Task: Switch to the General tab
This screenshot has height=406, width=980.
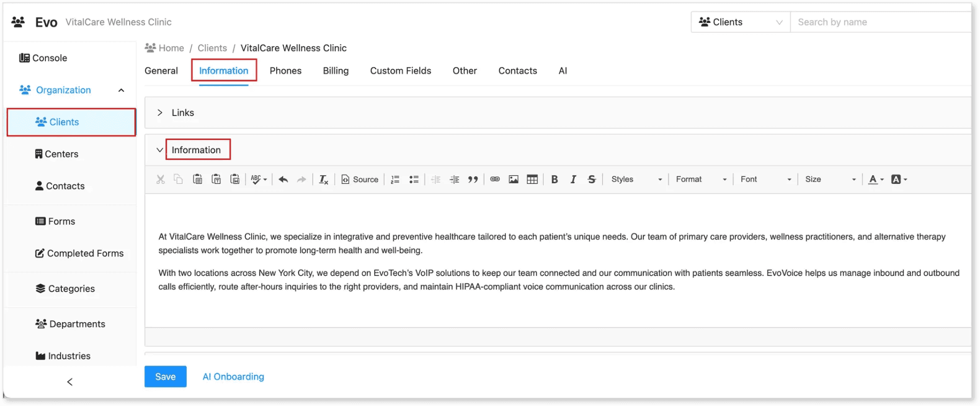Action: [161, 70]
